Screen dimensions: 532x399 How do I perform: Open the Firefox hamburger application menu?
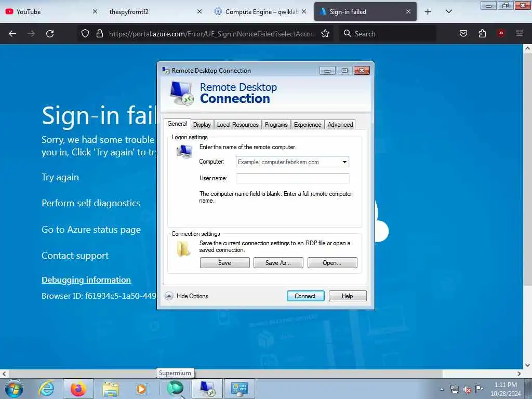click(520, 33)
